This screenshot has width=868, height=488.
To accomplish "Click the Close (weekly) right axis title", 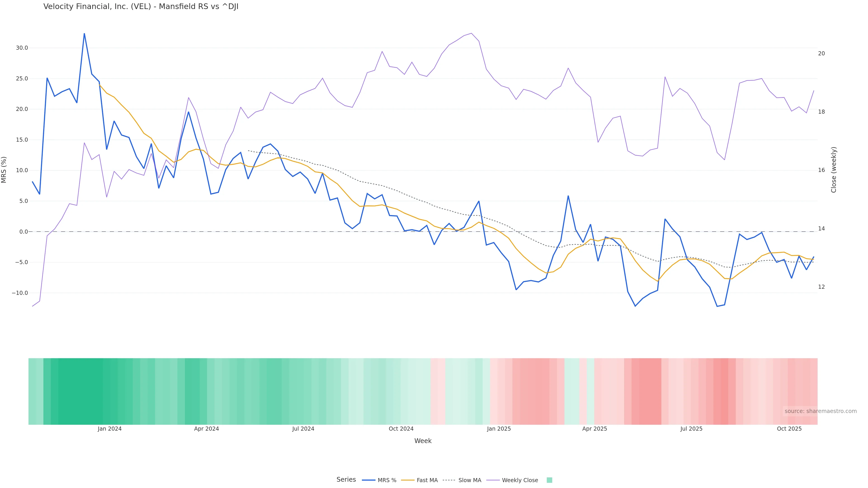I will click(x=834, y=170).
